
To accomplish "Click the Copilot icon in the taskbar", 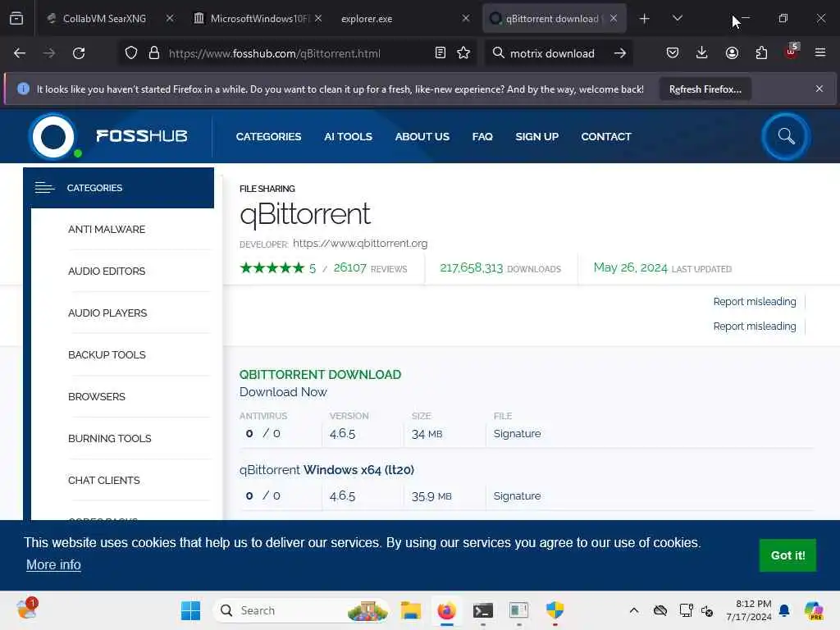I will point(814,610).
